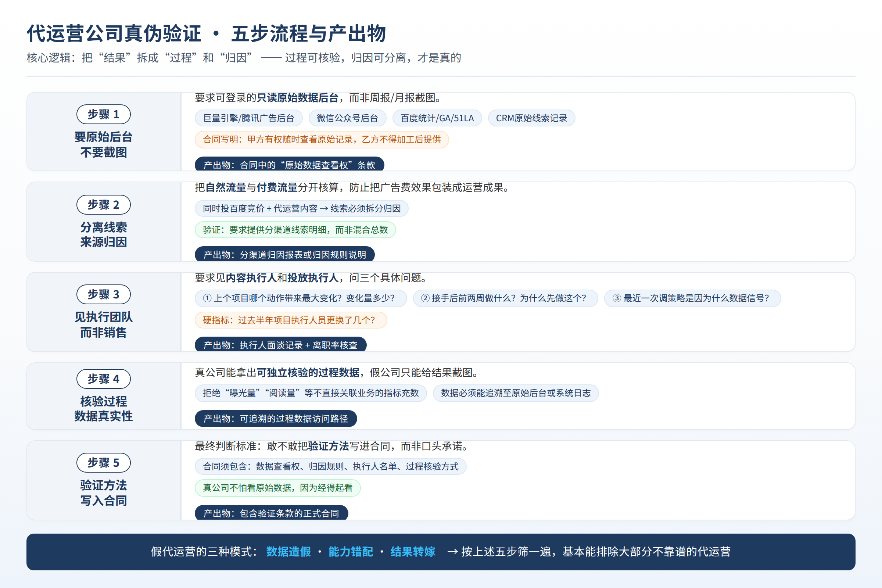
Task: Select question ① 上个项目哪个动作带来最大变化
Action: [x=301, y=298]
